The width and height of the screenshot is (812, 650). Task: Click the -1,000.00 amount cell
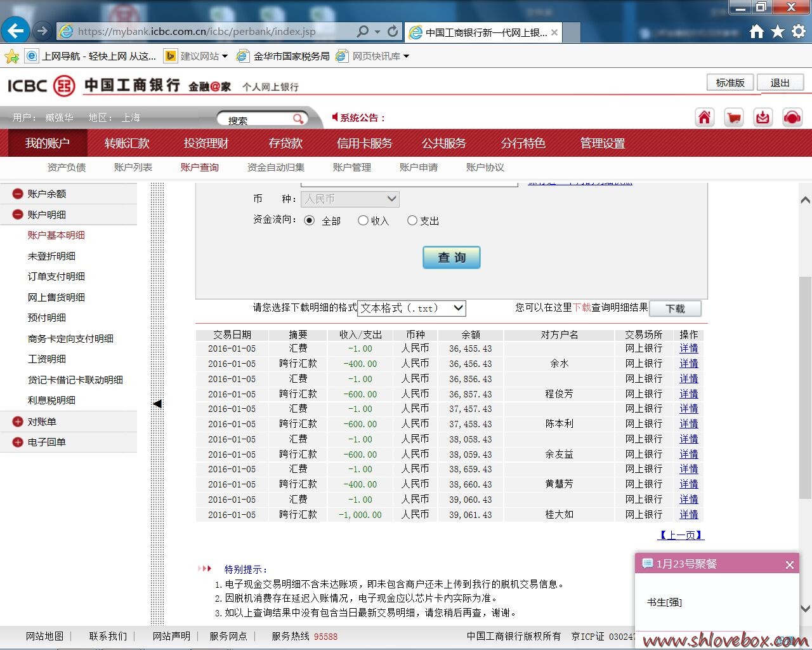click(360, 515)
